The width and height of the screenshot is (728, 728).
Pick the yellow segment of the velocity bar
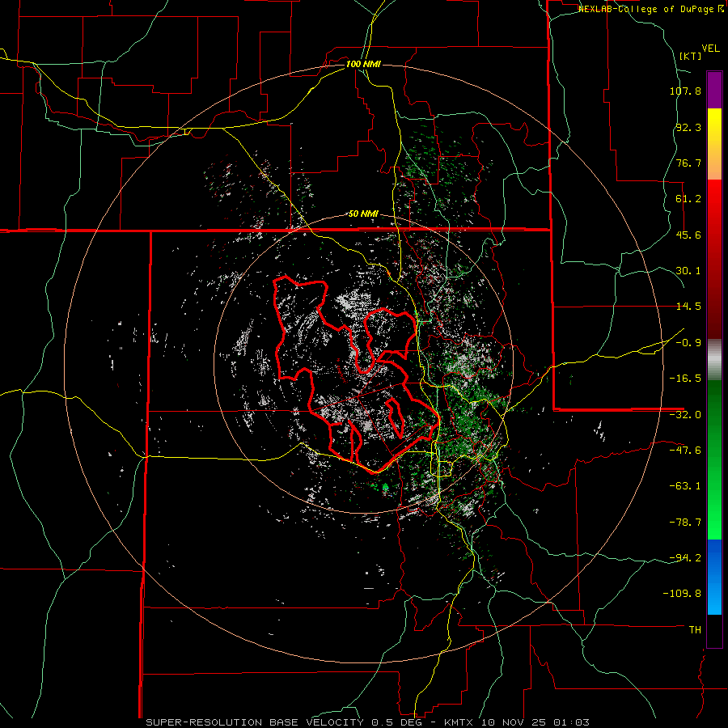click(x=714, y=144)
